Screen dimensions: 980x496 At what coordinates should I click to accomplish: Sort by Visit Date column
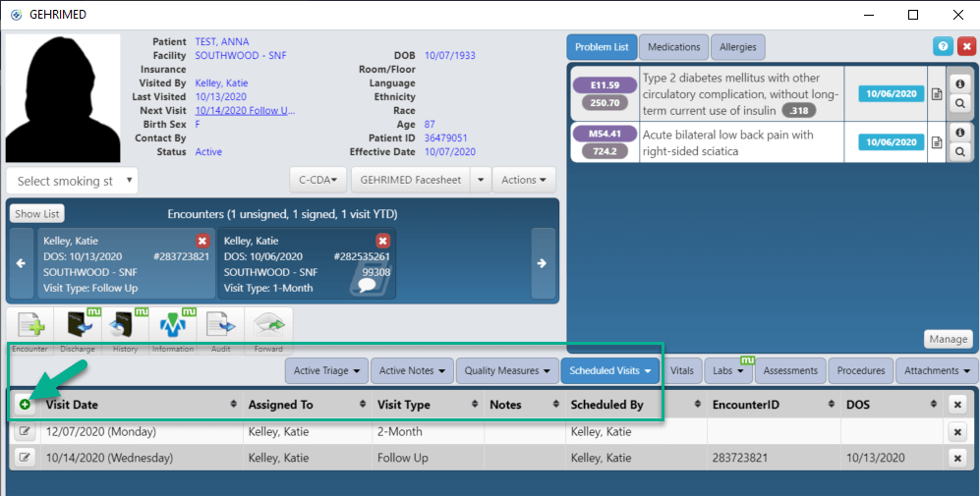(142, 405)
